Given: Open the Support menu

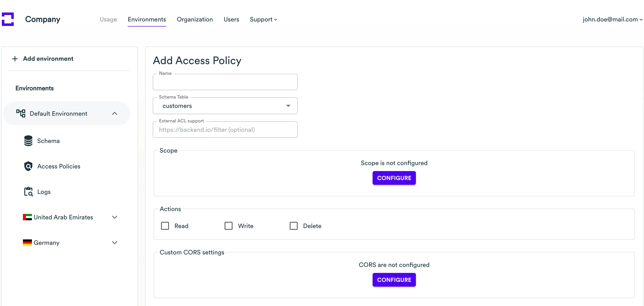Looking at the screenshot, I should [x=263, y=19].
